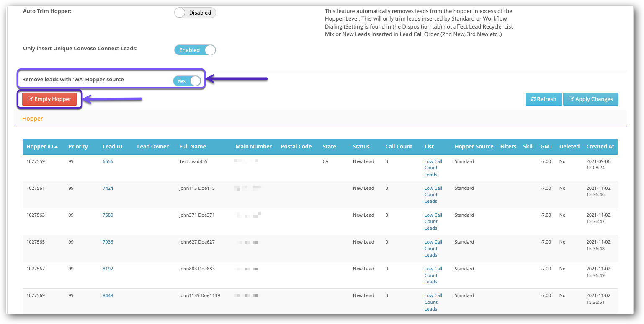644x324 pixels.
Task: Click hopper ID 1027559 cell
Action: 35,161
